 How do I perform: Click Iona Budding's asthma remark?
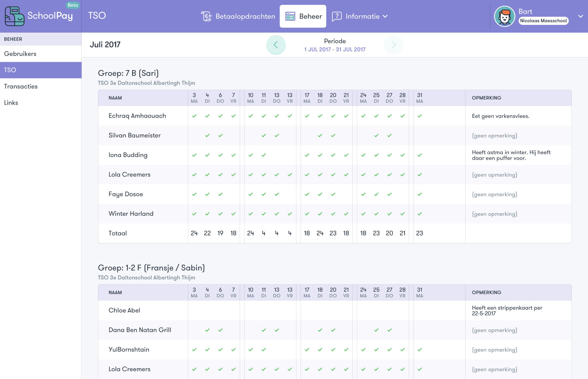coord(511,155)
